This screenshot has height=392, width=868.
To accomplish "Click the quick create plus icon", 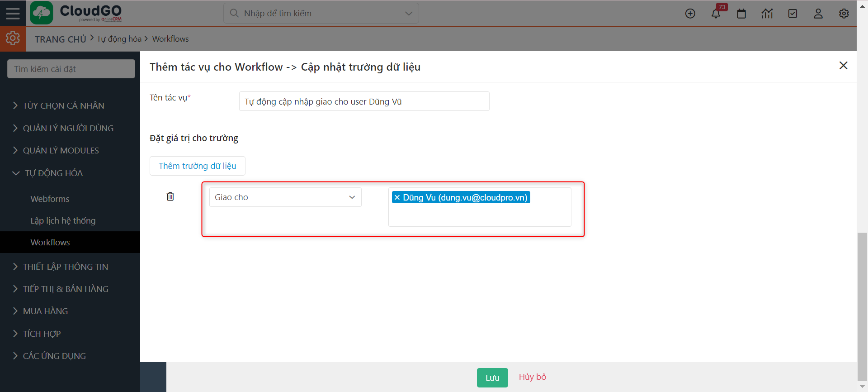I will 690,14.
